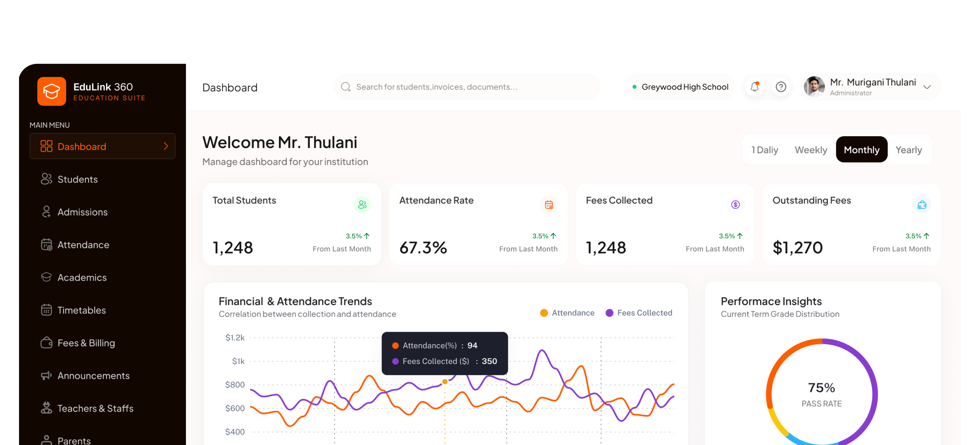Viewport: 980px width, 445px height.
Task: Toggle Attendance series in chart legend
Action: coord(567,313)
